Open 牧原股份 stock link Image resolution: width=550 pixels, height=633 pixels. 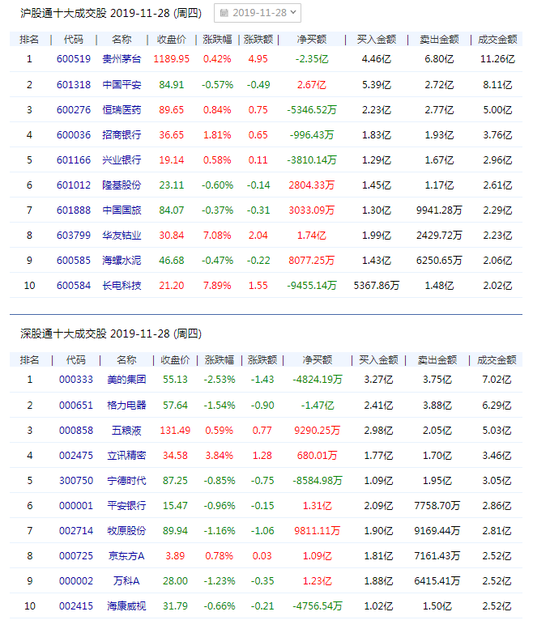(x=126, y=530)
